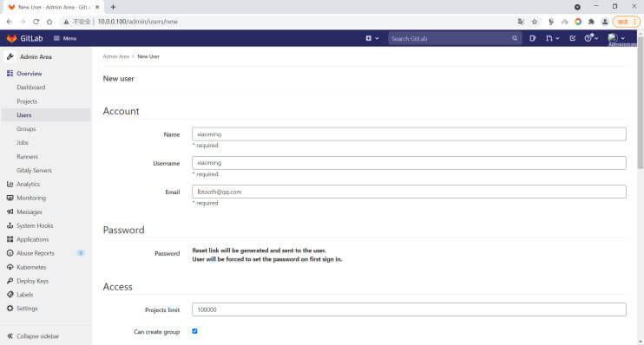Screen dimensions: 644x345
Task: Open the create new plus dropdown
Action: click(372, 38)
